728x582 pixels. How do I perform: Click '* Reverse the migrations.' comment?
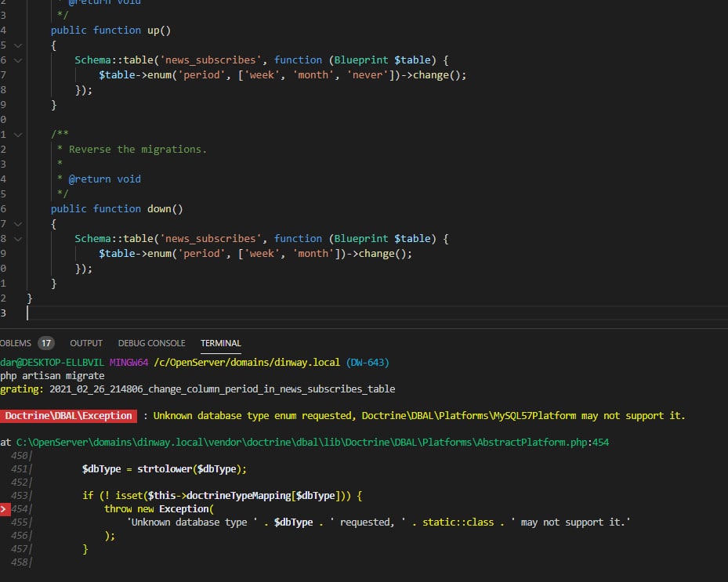tap(132, 150)
